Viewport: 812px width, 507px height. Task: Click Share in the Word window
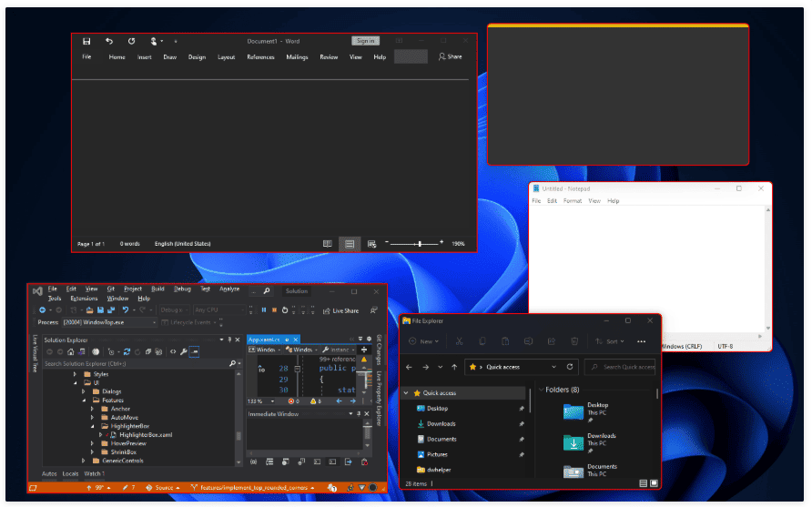451,57
